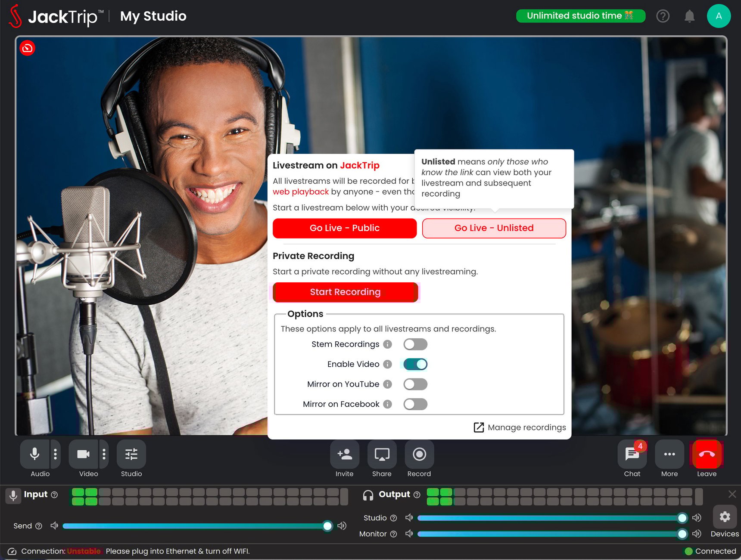Screen dimensions: 741x560
Task: Close the audio mixer panel
Action: (732, 494)
